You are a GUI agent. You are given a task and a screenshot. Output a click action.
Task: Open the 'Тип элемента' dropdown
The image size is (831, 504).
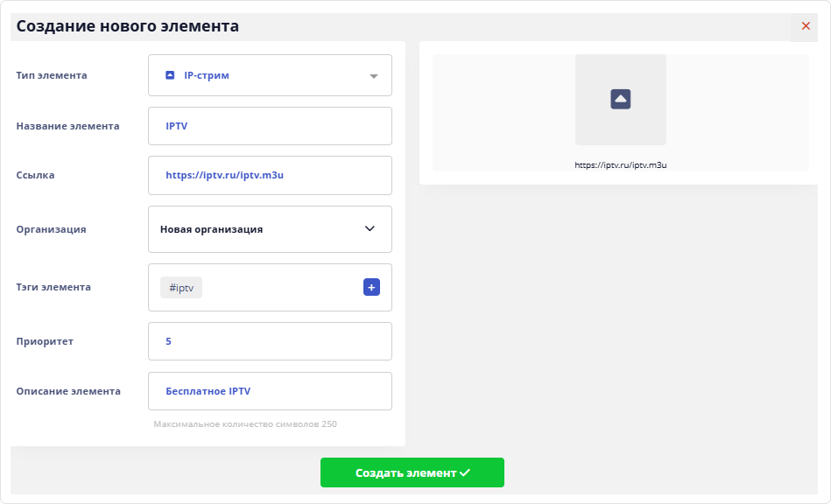[x=270, y=76]
